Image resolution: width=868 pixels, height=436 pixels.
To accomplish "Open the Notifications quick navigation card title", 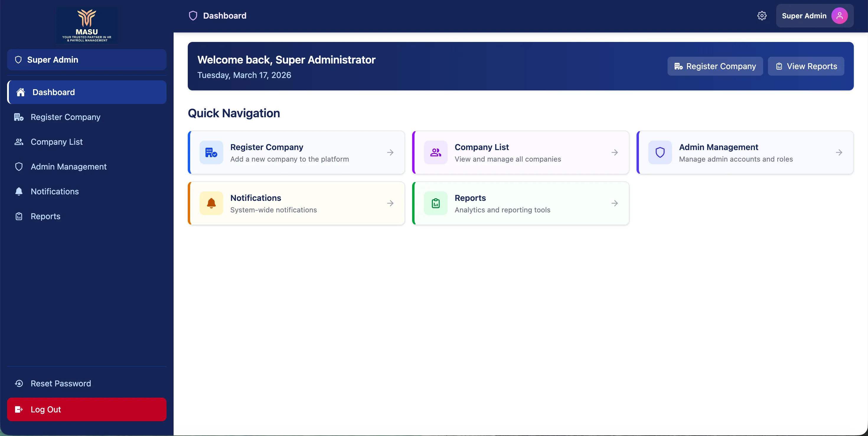I will click(255, 198).
